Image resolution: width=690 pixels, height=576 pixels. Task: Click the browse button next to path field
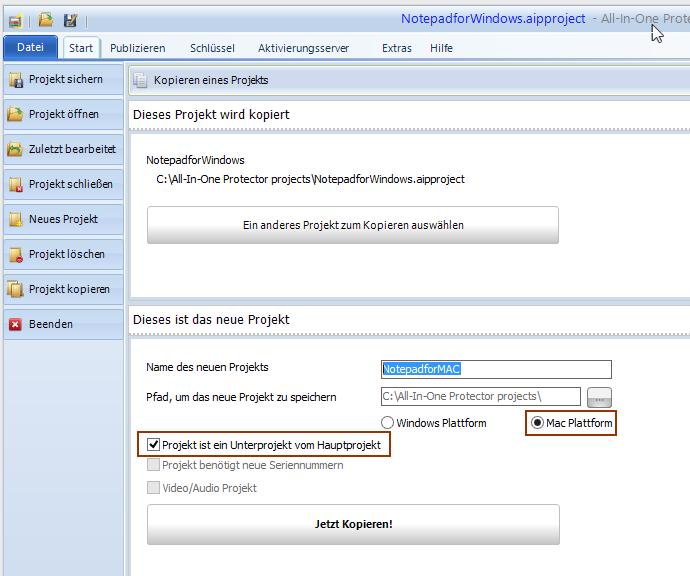[x=599, y=397]
